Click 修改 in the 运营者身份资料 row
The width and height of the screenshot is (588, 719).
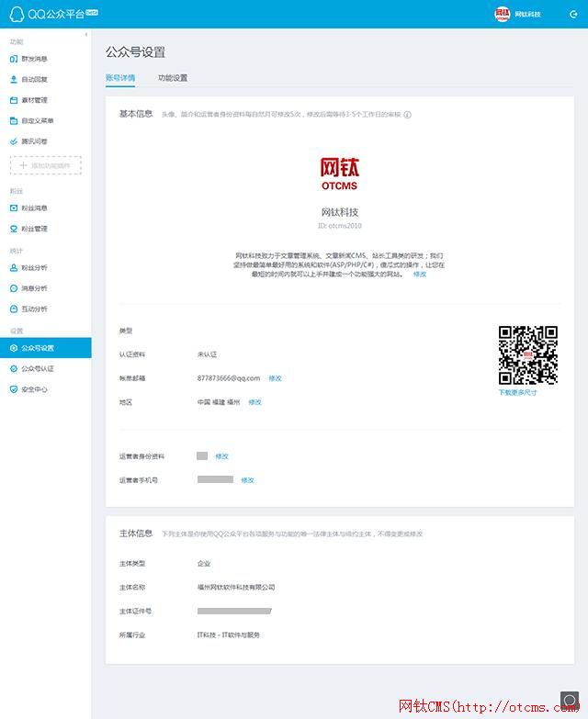(x=222, y=456)
